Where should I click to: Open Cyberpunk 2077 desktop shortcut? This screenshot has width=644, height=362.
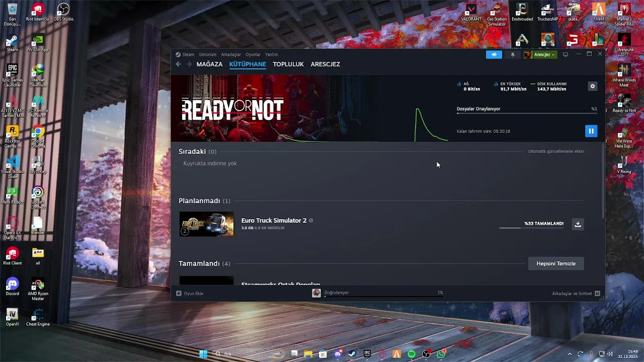tap(624, 44)
